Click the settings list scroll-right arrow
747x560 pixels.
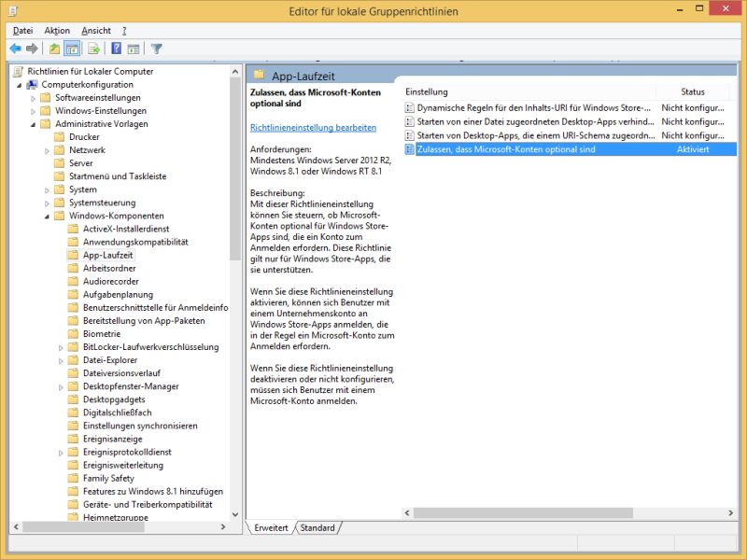(x=731, y=512)
